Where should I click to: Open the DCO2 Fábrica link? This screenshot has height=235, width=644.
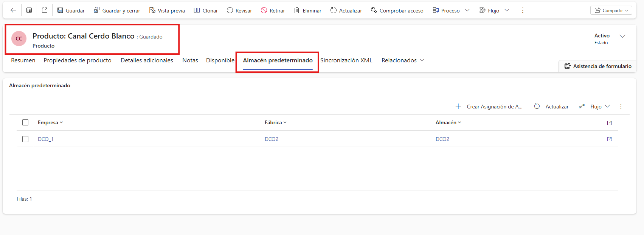tap(272, 139)
